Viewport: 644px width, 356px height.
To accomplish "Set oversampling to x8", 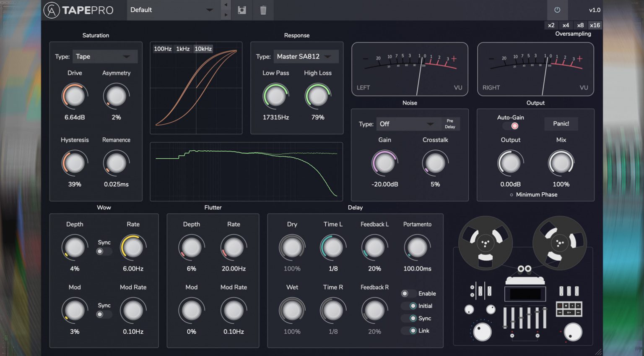I will pos(580,25).
